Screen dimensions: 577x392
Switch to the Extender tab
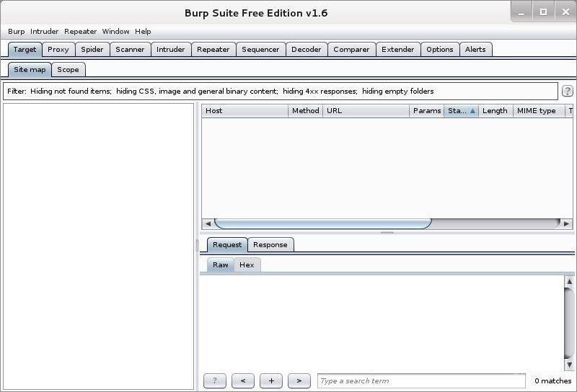pos(398,49)
